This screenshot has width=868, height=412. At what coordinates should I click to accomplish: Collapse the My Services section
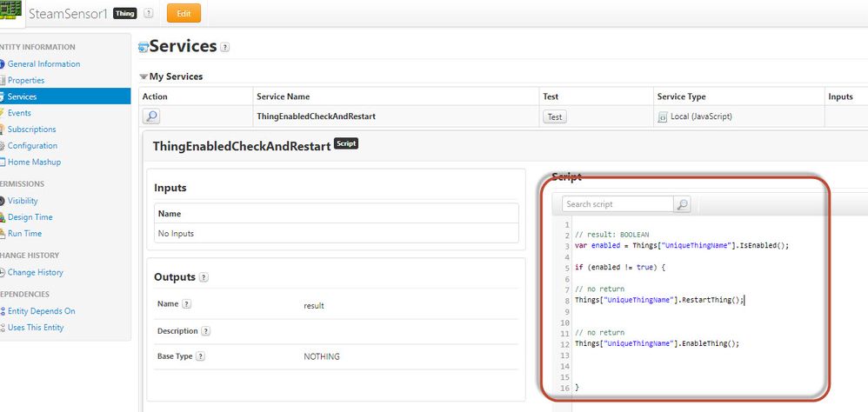(x=144, y=76)
